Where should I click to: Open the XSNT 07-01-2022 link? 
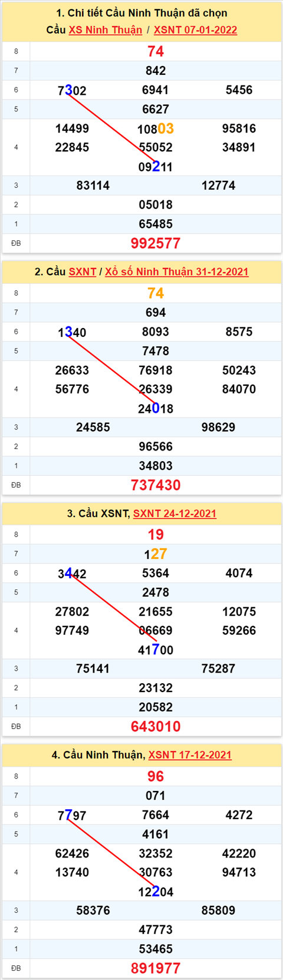click(x=195, y=30)
